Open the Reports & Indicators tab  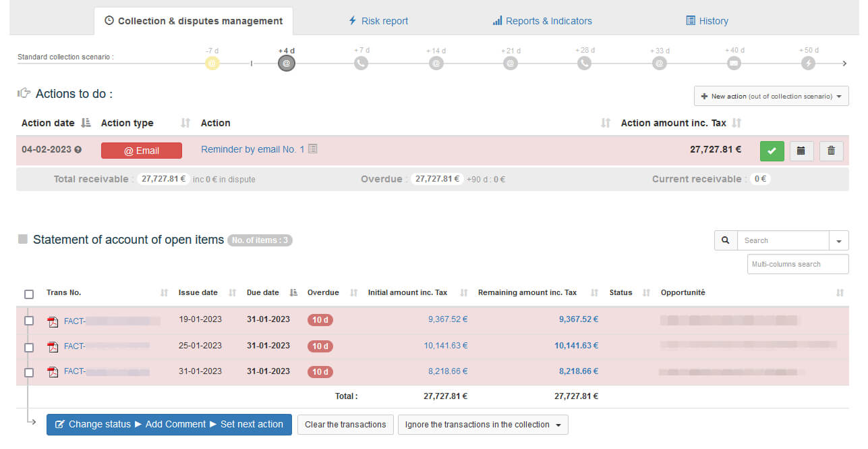[x=542, y=21]
